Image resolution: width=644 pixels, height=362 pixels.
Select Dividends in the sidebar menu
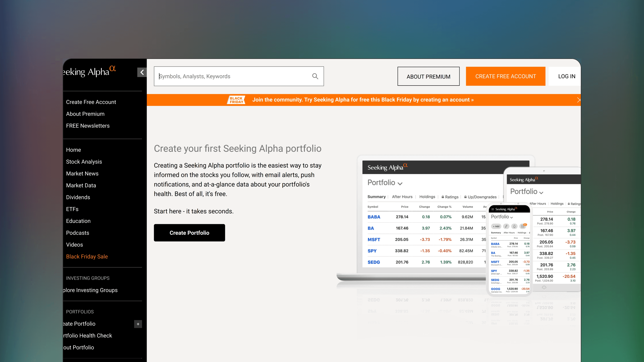78,197
